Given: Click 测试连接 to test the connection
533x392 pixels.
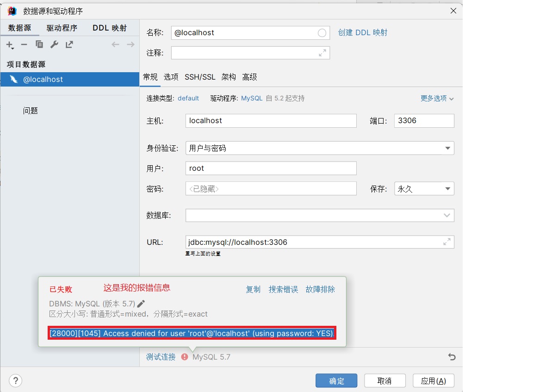Looking at the screenshot, I should click(160, 357).
